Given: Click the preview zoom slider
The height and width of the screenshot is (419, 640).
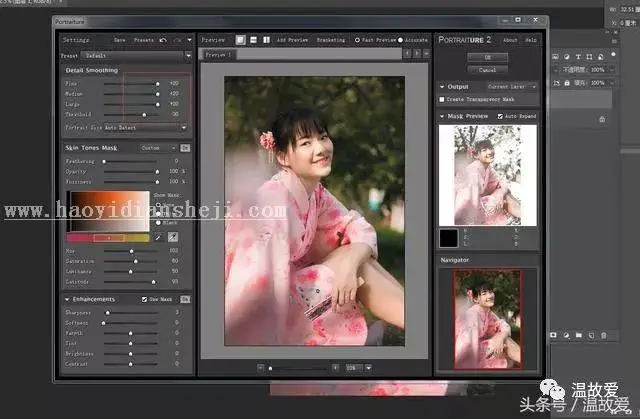Looking at the screenshot, I should pyautogui.click(x=297, y=368).
